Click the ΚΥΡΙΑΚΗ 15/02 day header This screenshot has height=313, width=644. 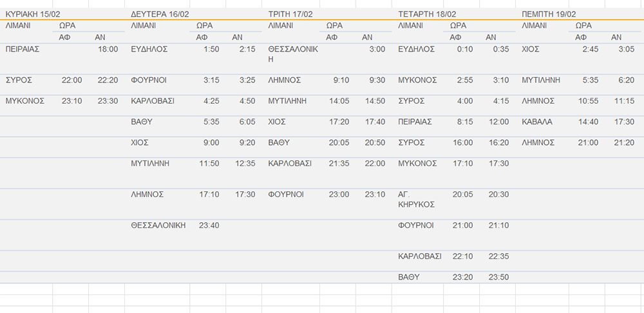tap(32, 14)
